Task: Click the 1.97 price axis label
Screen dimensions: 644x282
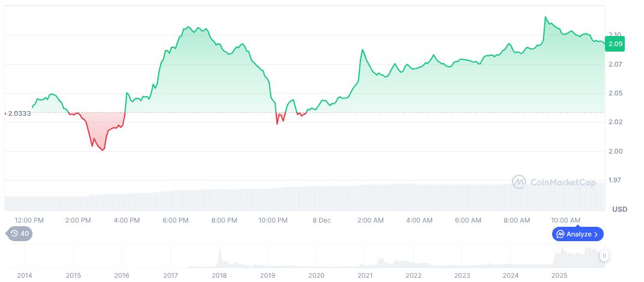Action: coord(615,180)
